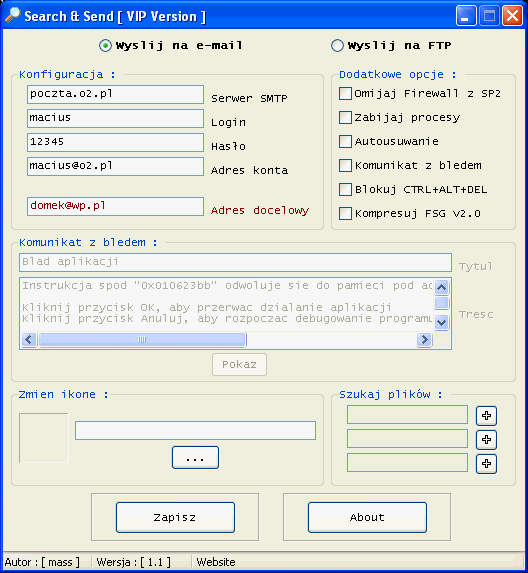Click third plus icon in Szukaj plików
The width and height of the screenshot is (528, 573).
(486, 464)
